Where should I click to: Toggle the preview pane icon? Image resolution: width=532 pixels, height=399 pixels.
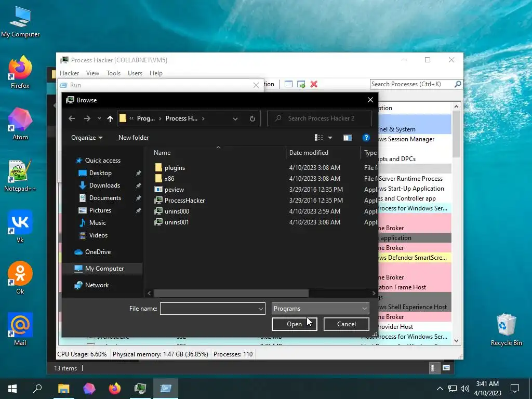(348, 137)
